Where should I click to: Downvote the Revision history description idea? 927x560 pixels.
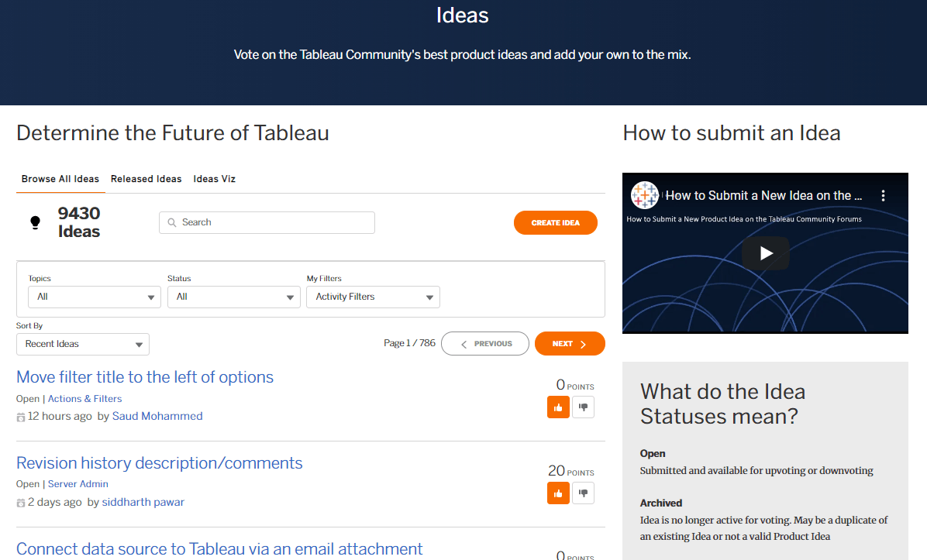click(583, 493)
